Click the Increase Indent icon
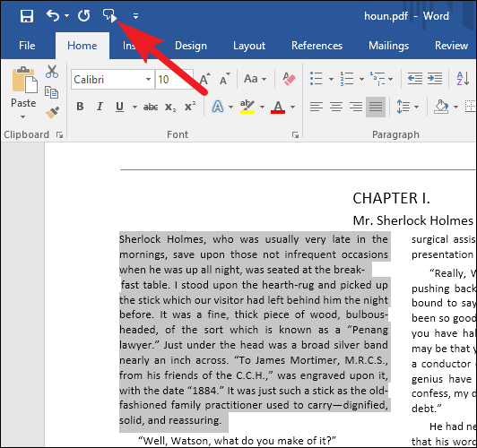This screenshot has height=448, width=477. coord(435,79)
